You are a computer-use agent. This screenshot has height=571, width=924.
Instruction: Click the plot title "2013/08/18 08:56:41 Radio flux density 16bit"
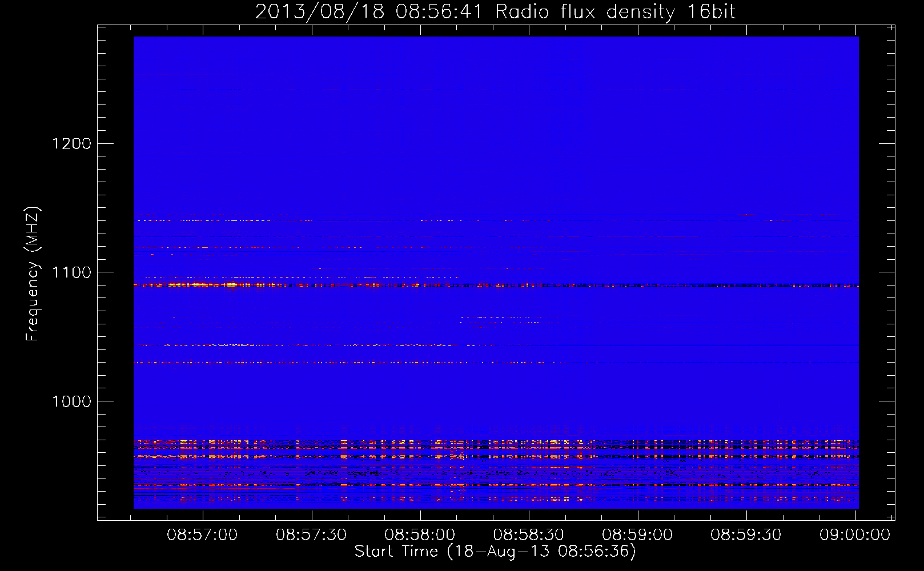click(x=495, y=11)
